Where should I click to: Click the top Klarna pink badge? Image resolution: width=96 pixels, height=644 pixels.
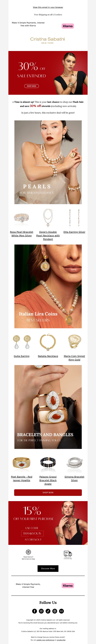[x=68, y=26]
